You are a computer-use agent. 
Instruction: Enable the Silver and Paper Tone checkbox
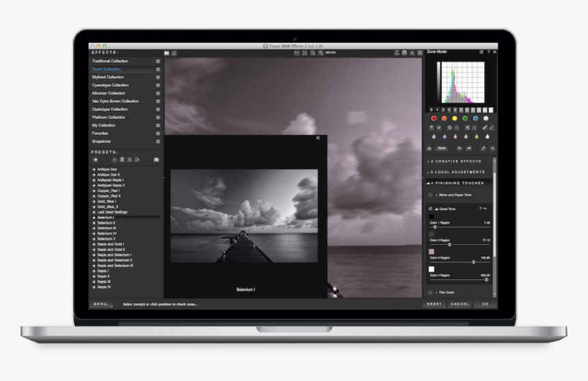point(431,195)
